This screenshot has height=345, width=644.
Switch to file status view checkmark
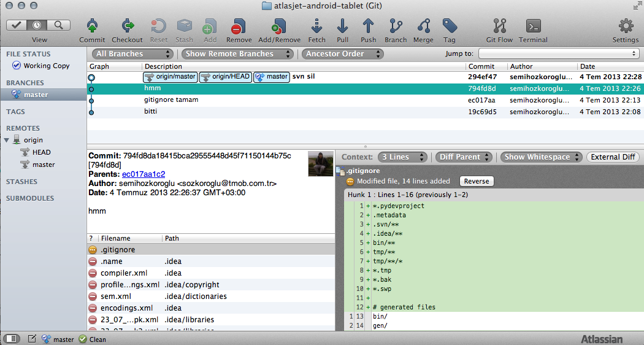[17, 25]
